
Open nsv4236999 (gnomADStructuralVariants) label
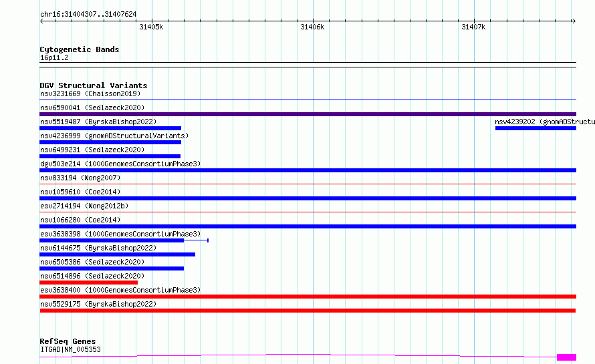click(114, 136)
